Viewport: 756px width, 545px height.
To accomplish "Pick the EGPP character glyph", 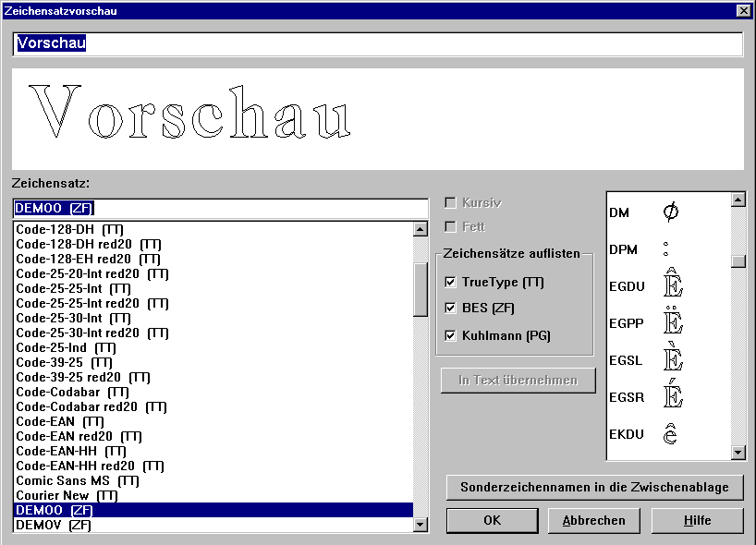I will pos(672,322).
